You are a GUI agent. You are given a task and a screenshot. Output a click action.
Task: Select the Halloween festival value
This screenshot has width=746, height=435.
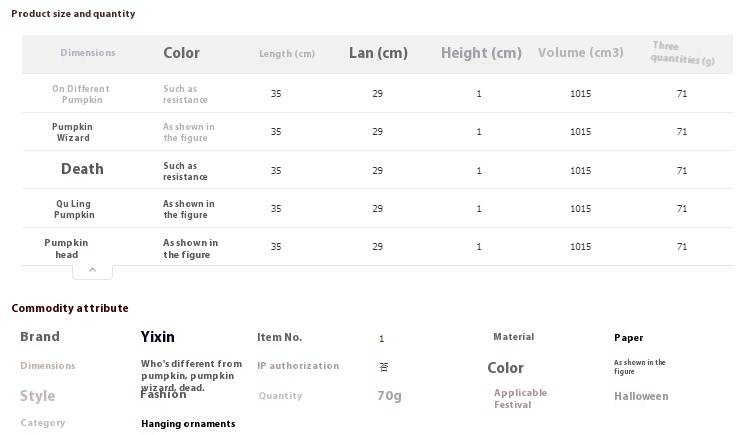pyautogui.click(x=641, y=396)
